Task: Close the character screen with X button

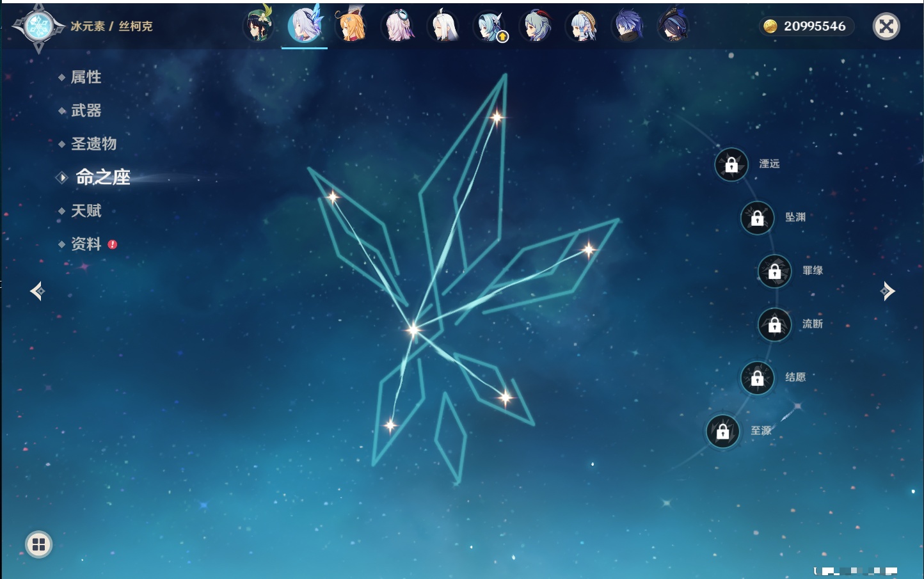Action: pos(886,26)
